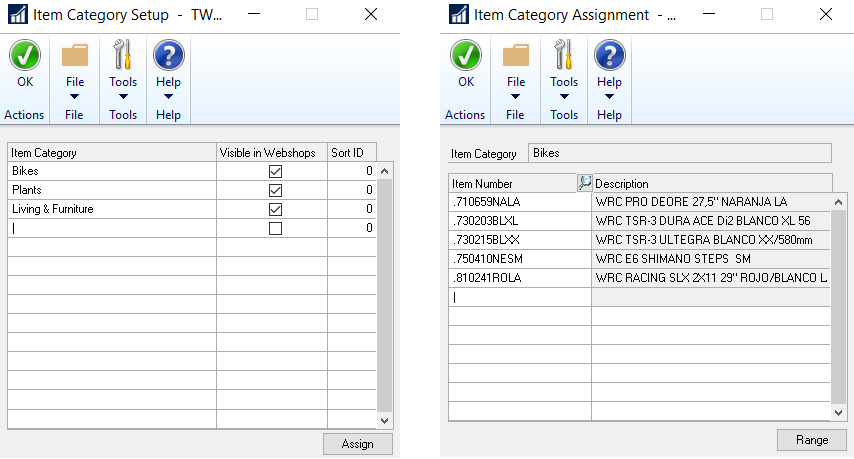Click description WRC TSR-3 ULTEGRA BLANCO XX/580mm
This screenshot has width=854, height=459.
(711, 240)
